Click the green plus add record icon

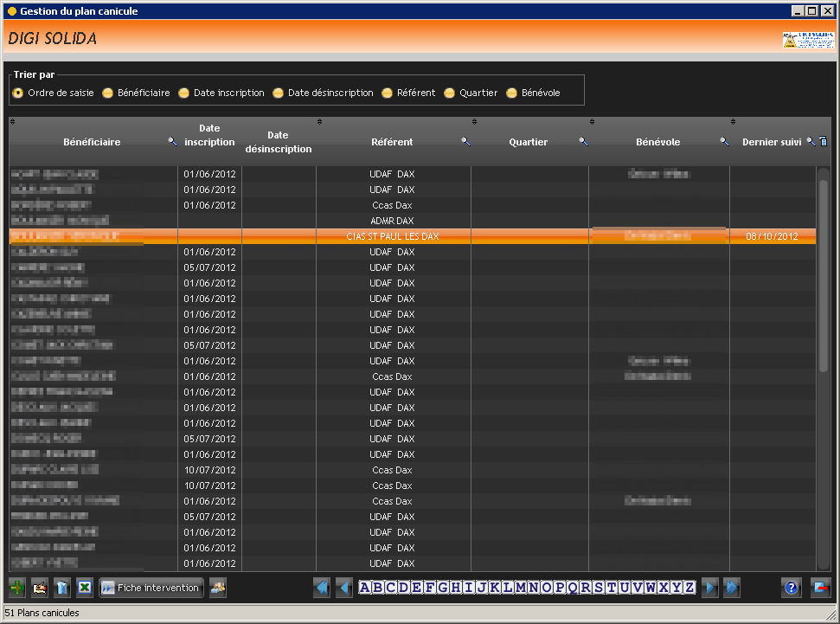click(x=17, y=588)
